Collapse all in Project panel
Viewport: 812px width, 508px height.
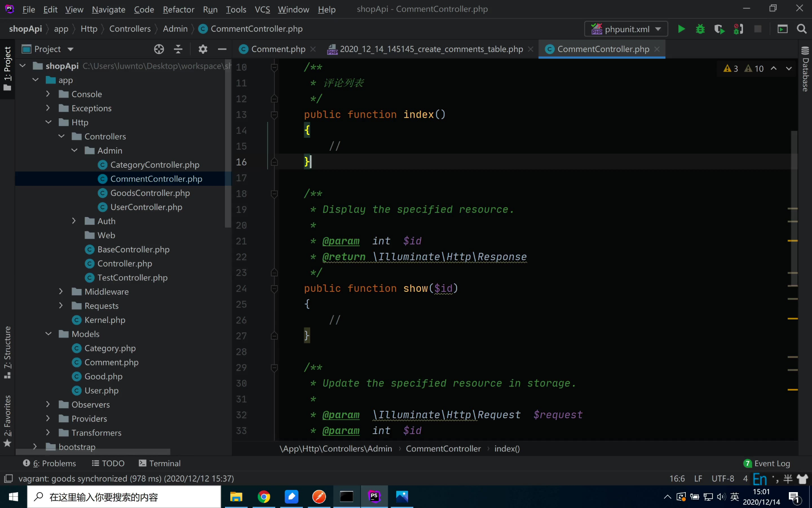(x=178, y=49)
